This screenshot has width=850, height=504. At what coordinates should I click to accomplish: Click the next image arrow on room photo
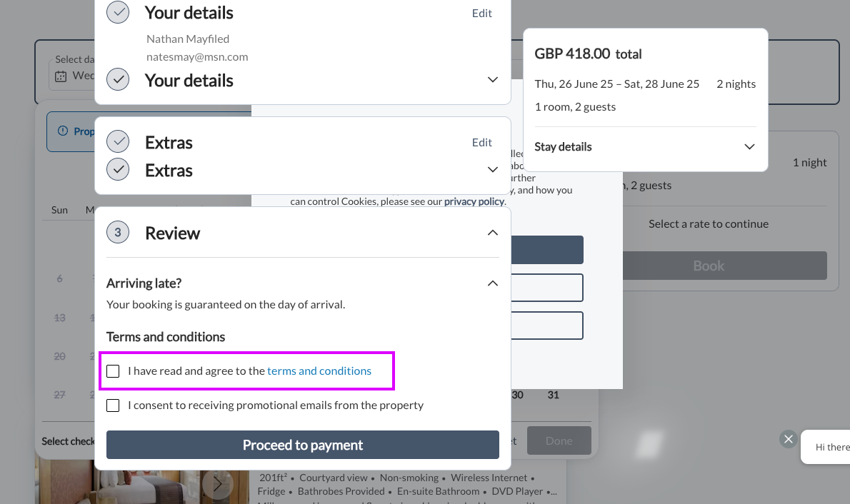pos(217,485)
